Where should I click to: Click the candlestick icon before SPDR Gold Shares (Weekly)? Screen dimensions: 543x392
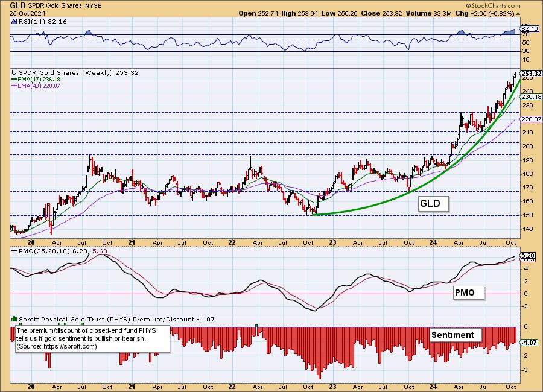[x=14, y=73]
